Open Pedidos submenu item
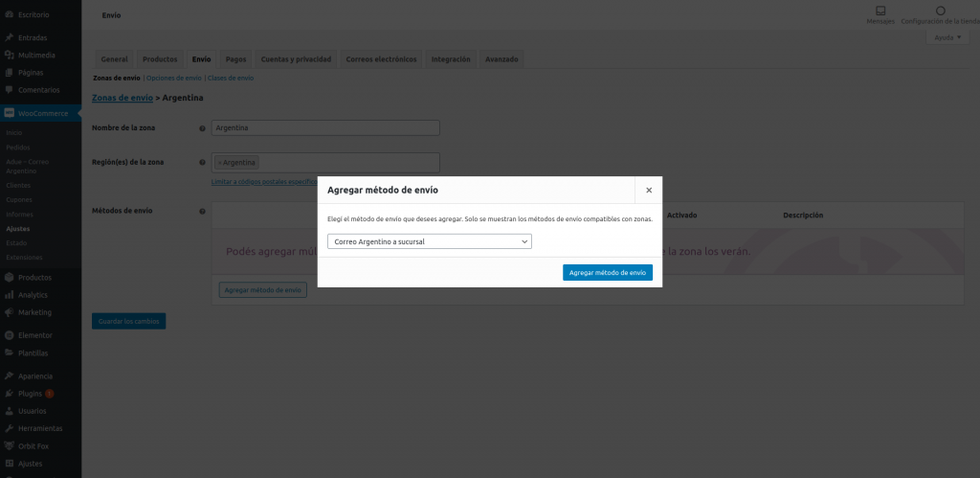Viewport: 980px width, 478px height. tap(18, 148)
